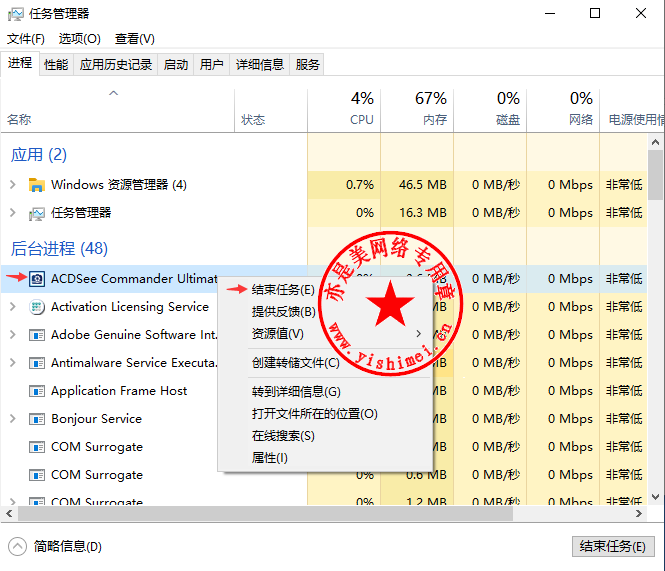The height and width of the screenshot is (571, 665).
Task: Click the vertical scrollbar down arrow
Action: point(656,497)
